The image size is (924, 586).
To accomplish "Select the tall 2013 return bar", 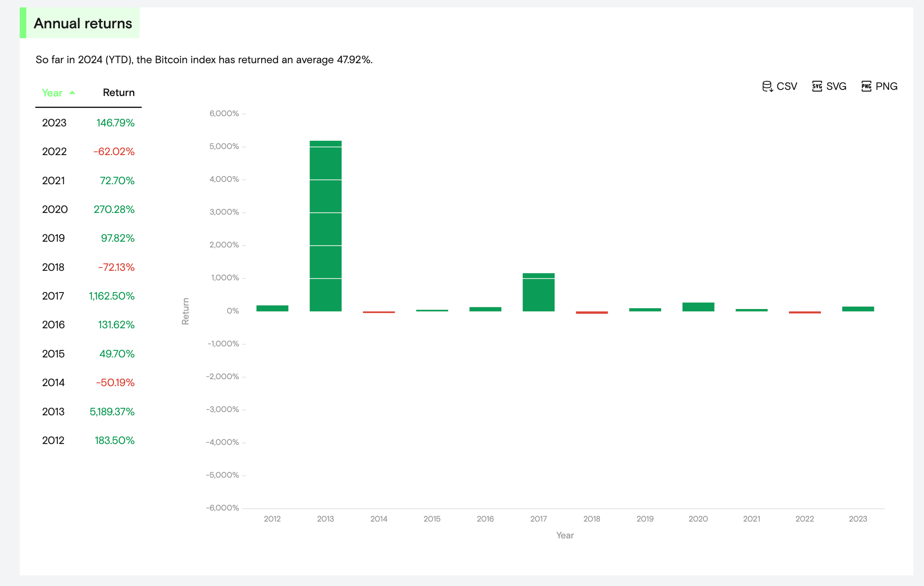I will tap(325, 226).
